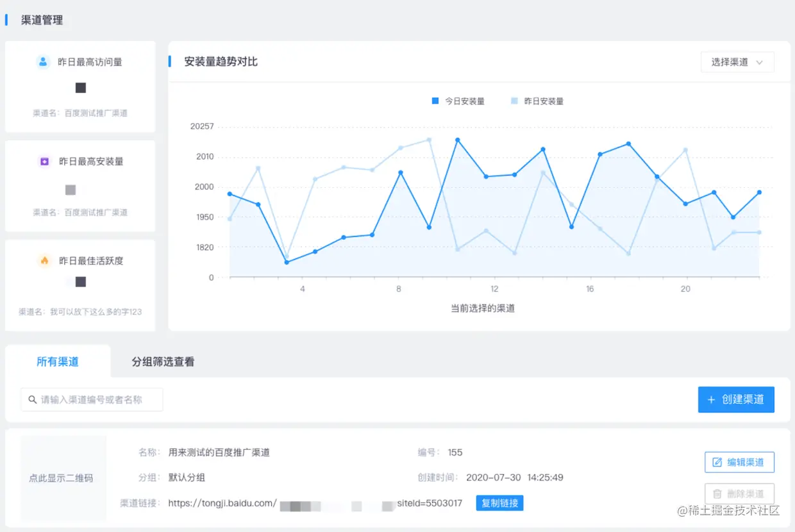Click the 删除渠道 button
Image resolution: width=795 pixels, height=532 pixels.
739,494
